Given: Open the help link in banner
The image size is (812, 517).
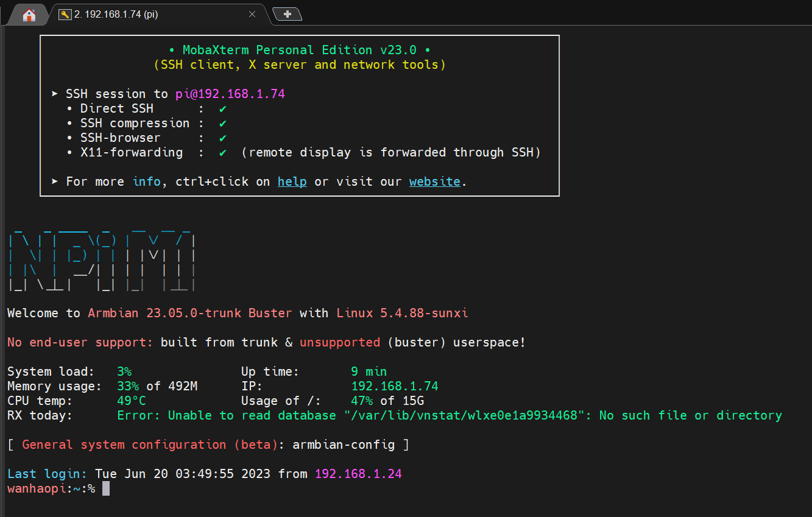Looking at the screenshot, I should pyautogui.click(x=292, y=181).
